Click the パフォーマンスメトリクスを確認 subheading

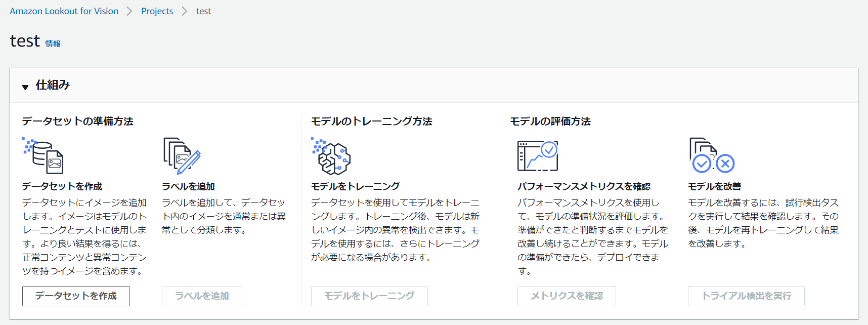(584, 186)
